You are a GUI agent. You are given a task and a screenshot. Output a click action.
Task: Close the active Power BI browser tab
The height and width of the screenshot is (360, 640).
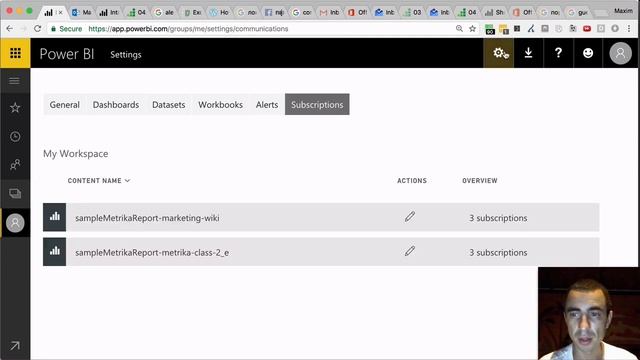(x=60, y=13)
